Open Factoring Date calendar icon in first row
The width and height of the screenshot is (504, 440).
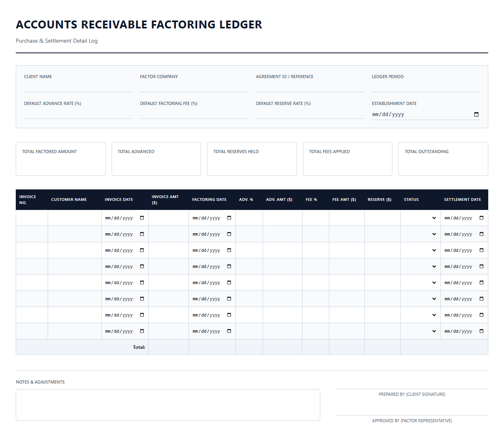tap(229, 218)
